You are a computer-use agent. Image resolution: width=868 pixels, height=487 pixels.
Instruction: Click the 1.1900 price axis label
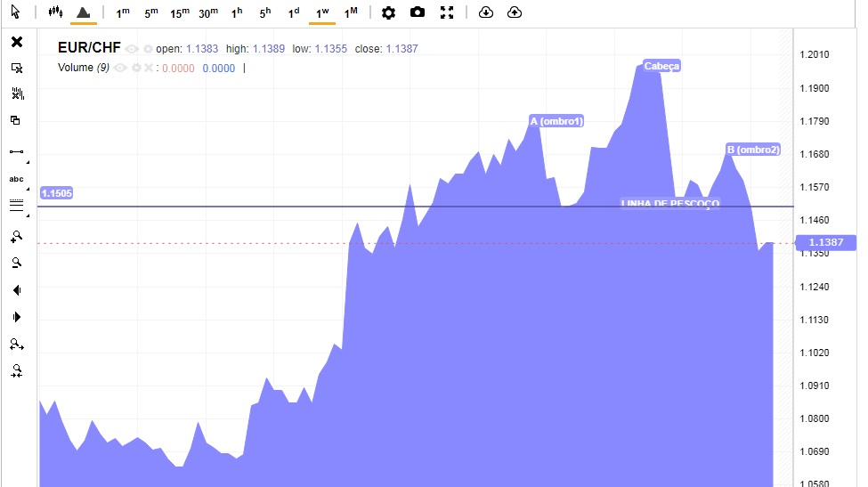click(815, 88)
